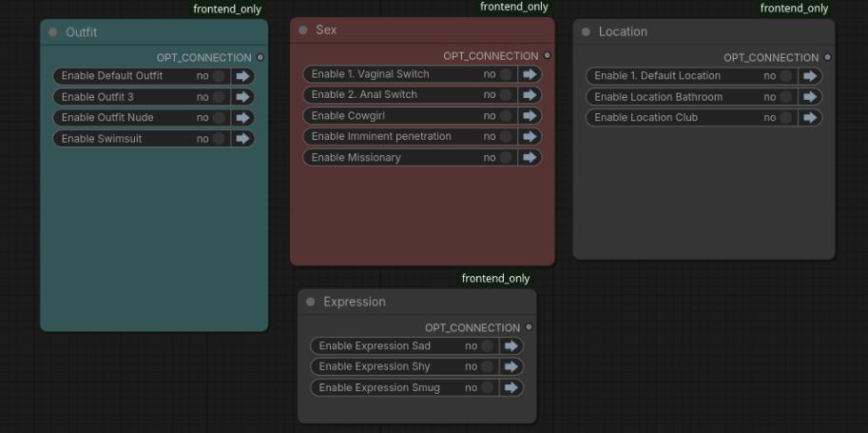Collapse the Outfit node using its title dot
The image size is (868, 433).
[53, 32]
